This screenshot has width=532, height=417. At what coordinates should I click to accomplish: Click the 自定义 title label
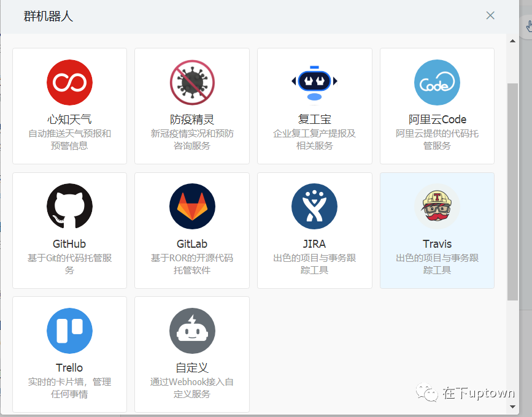[x=192, y=368]
